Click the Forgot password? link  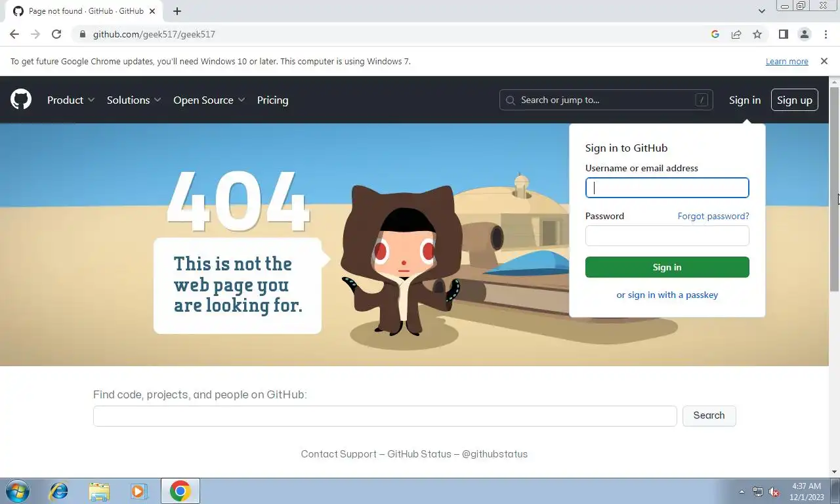click(x=713, y=216)
